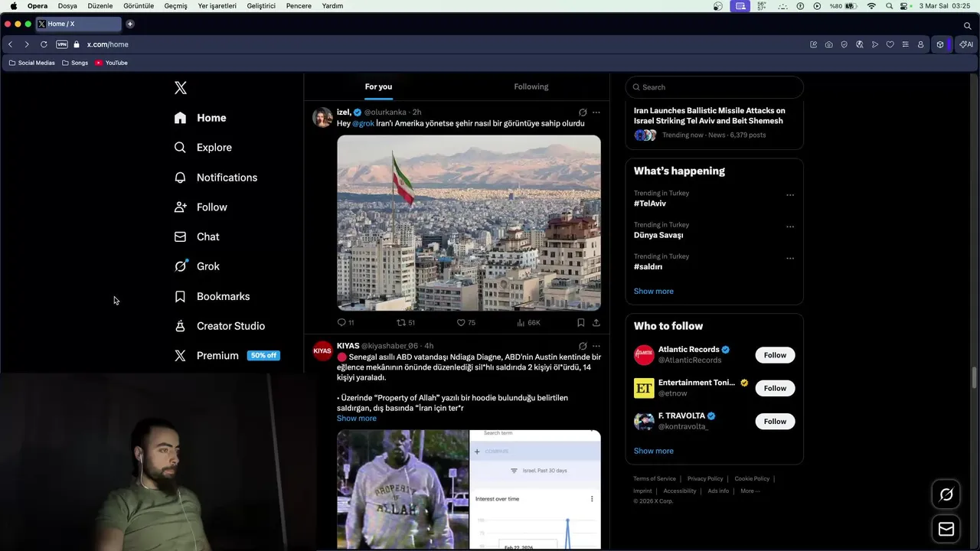980x551 pixels.
Task: Like izel's tweet with 75 likes
Action: (466, 323)
